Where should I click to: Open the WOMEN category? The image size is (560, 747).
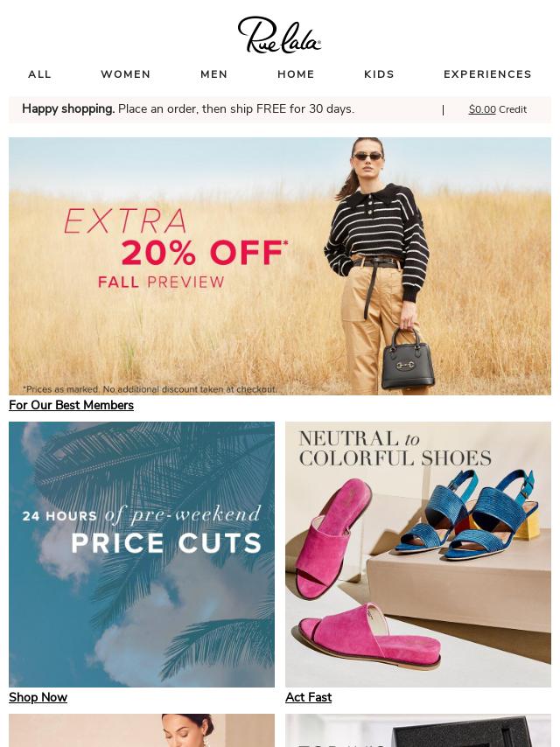point(126,74)
